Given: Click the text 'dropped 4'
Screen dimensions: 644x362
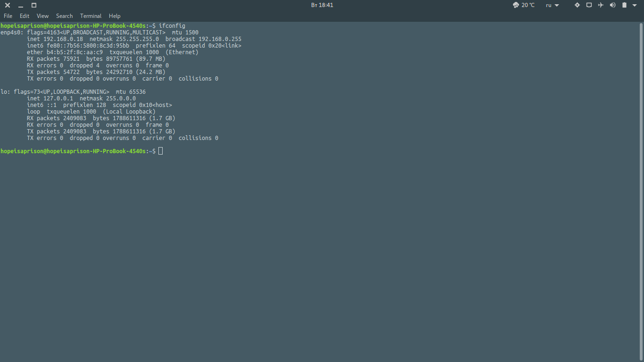Looking at the screenshot, I should [85, 65].
